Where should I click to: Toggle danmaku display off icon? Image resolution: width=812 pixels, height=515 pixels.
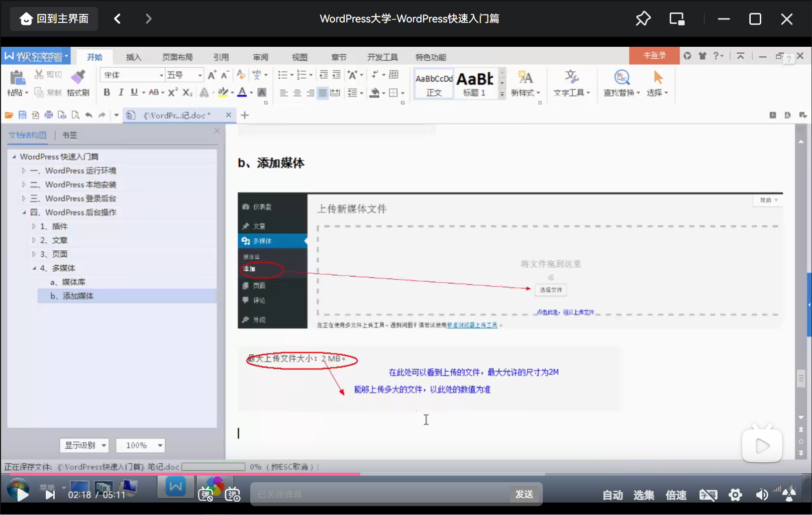[206, 495]
